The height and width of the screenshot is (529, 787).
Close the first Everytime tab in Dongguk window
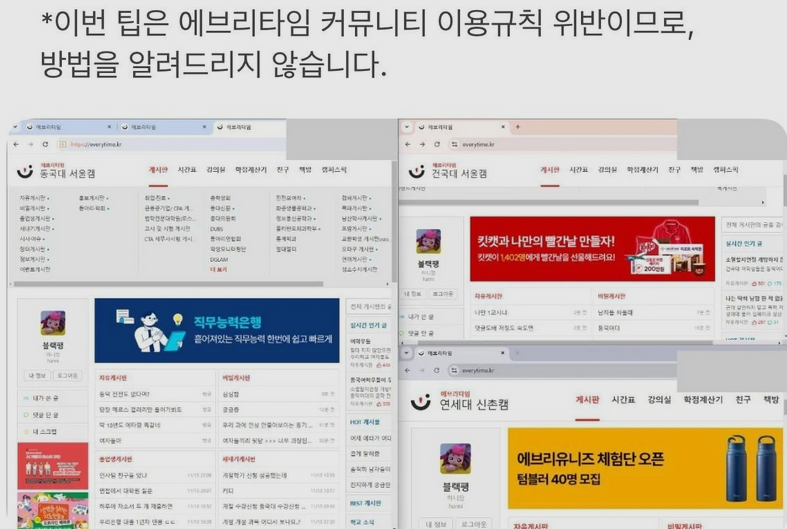tap(109, 127)
